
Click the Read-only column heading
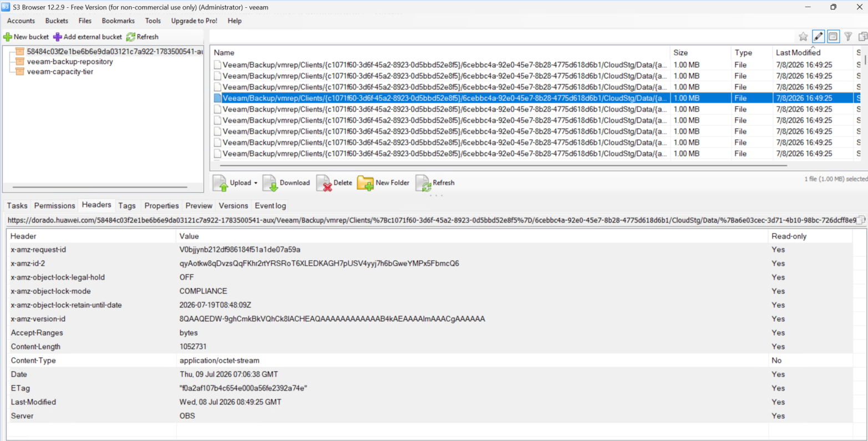(810, 236)
